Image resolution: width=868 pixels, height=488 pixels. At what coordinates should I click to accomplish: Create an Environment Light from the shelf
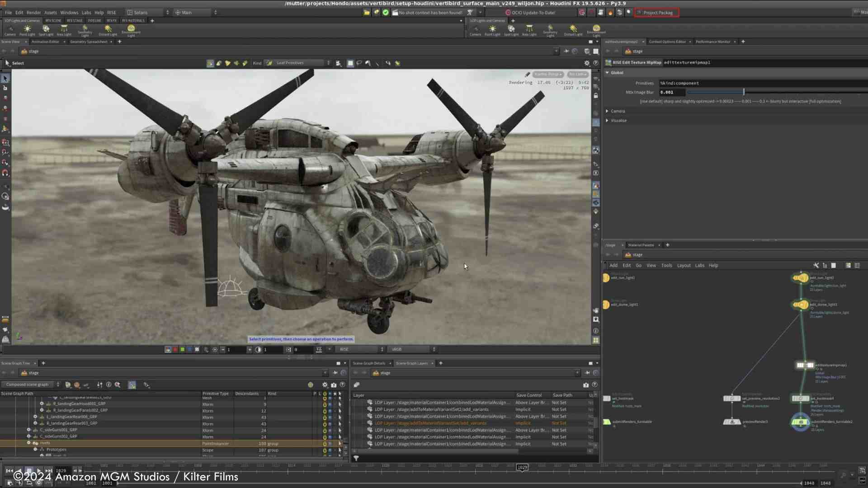(131, 29)
